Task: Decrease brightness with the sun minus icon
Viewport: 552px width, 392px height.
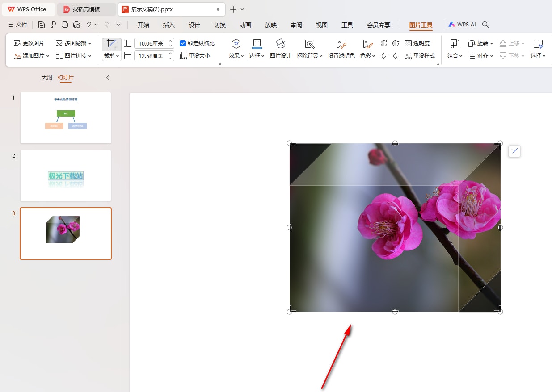Action: point(396,56)
